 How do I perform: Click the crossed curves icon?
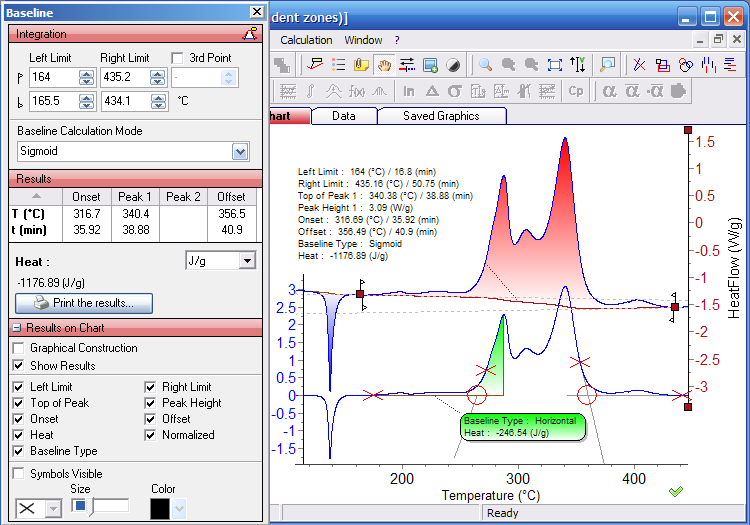[639, 65]
